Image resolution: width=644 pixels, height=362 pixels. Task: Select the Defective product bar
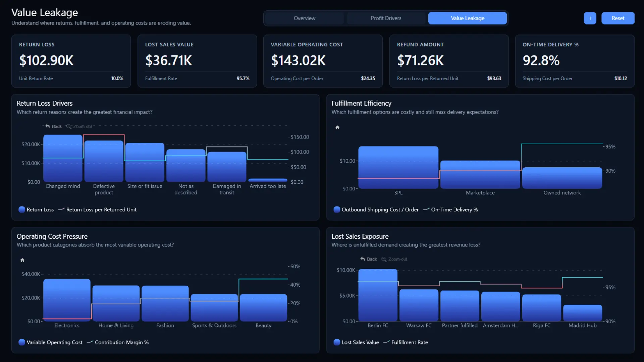[x=104, y=161]
